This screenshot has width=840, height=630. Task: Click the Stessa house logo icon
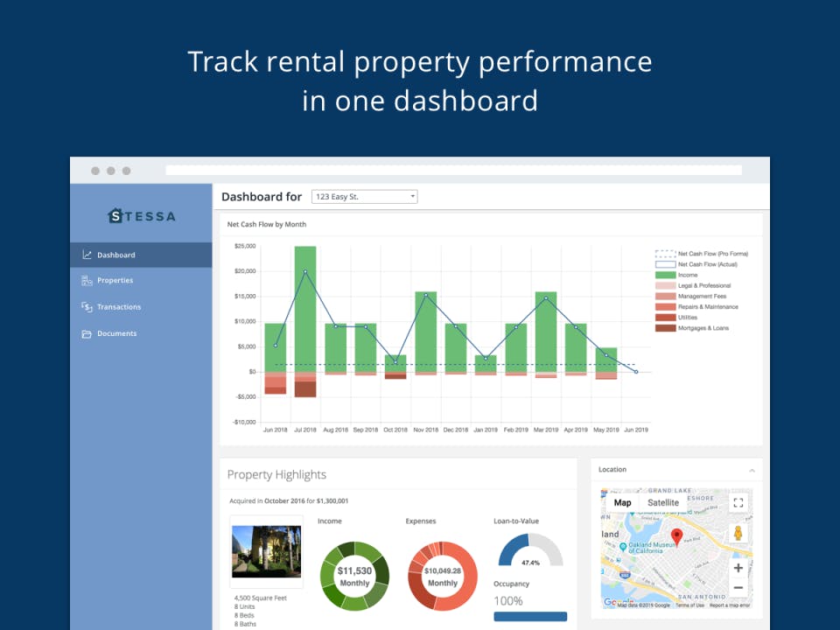[x=115, y=215]
